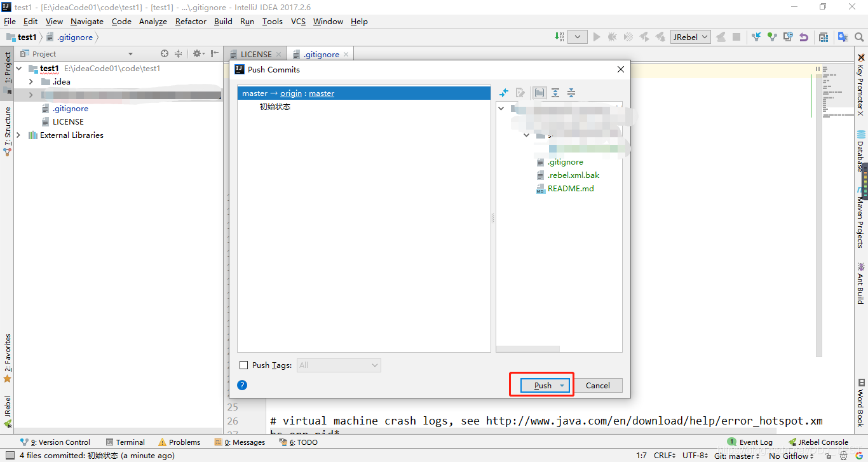The height and width of the screenshot is (462, 868).
Task: Expand the .idea folder
Action: point(31,82)
